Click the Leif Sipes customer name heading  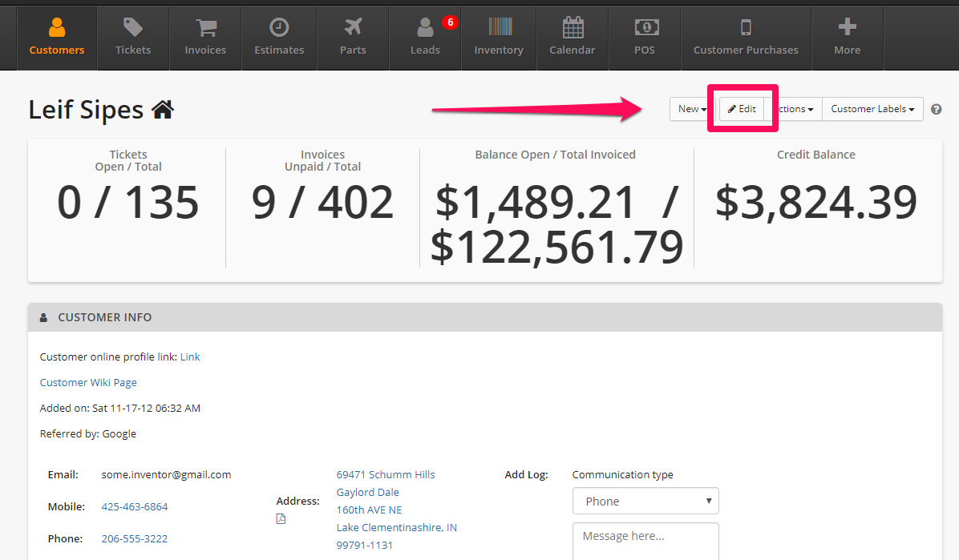86,110
